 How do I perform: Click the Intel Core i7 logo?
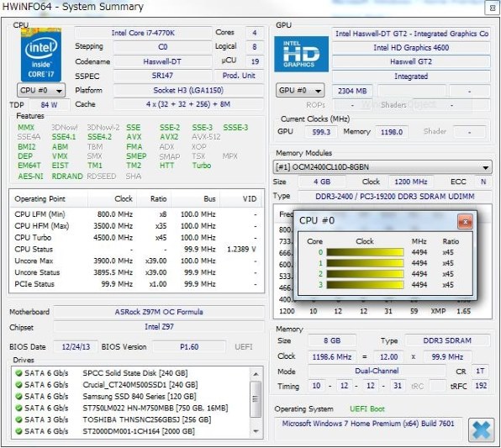tap(41, 55)
